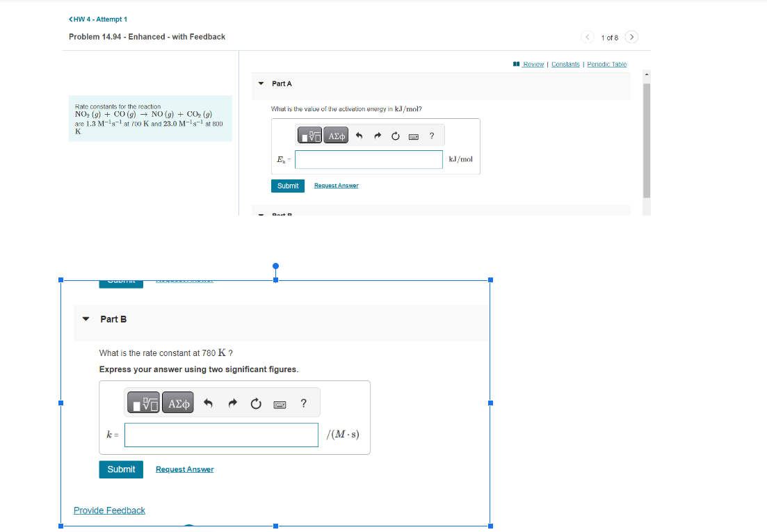Open the Constants link
Viewport: 767px width, 532px height.
point(565,64)
